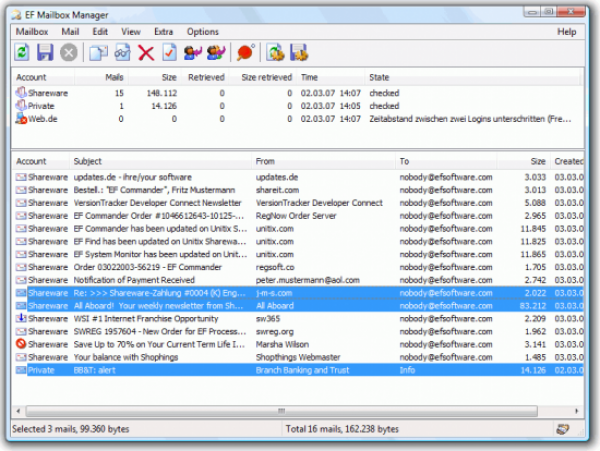Click sender 'Branch Banking and Trust'
Screen dimensions: 600x451
tap(302, 370)
